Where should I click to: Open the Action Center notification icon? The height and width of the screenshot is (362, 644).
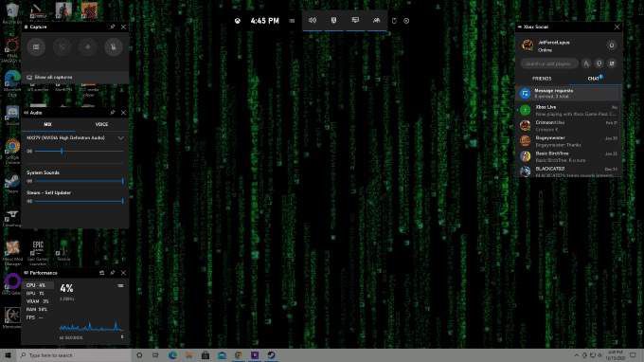pyautogui.click(x=634, y=355)
